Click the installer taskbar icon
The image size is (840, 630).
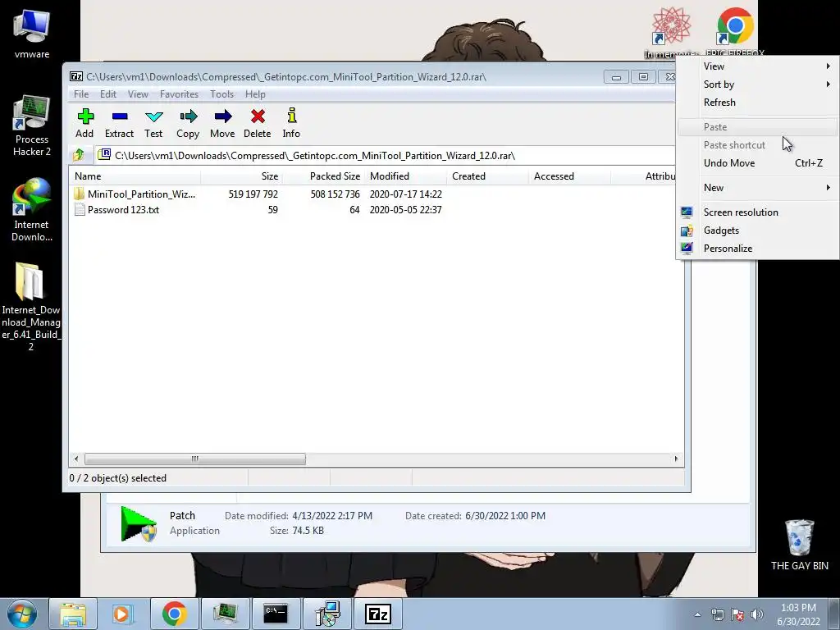point(326,614)
